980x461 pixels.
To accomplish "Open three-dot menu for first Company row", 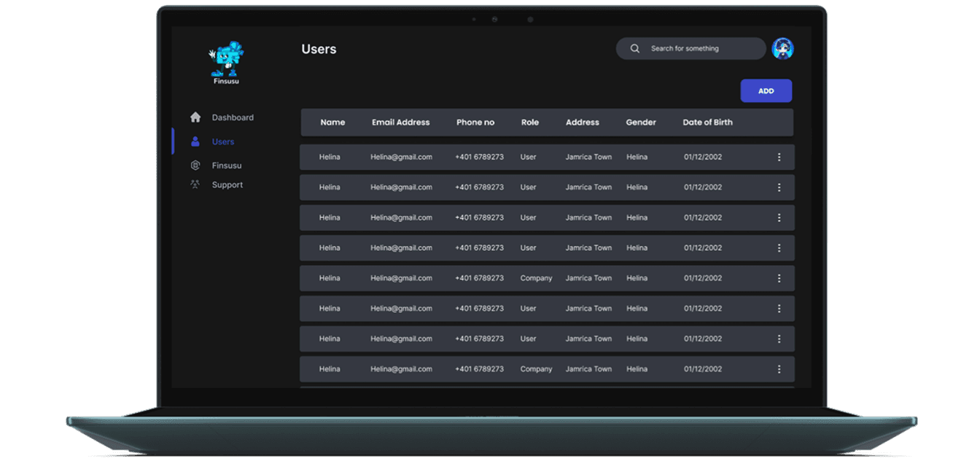I will pos(779,279).
